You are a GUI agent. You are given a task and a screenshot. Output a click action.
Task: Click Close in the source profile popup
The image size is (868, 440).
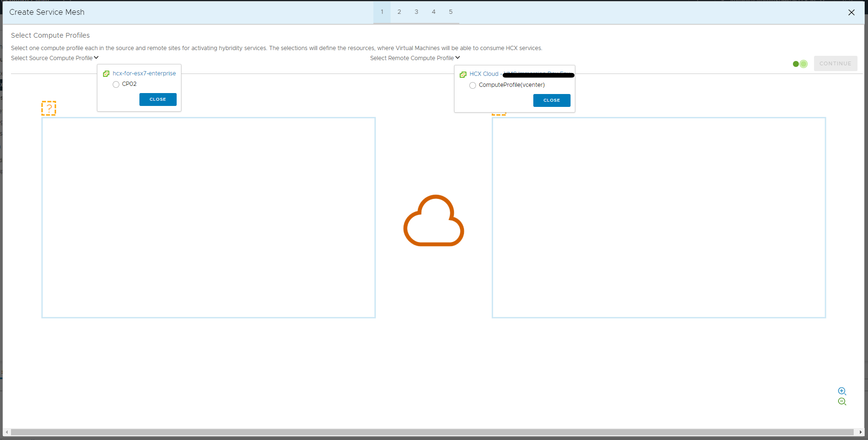tap(158, 99)
